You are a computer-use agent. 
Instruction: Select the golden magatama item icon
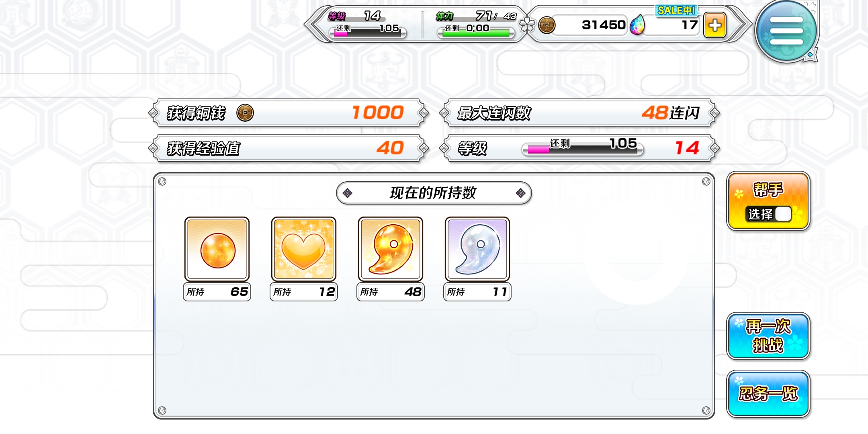(391, 249)
